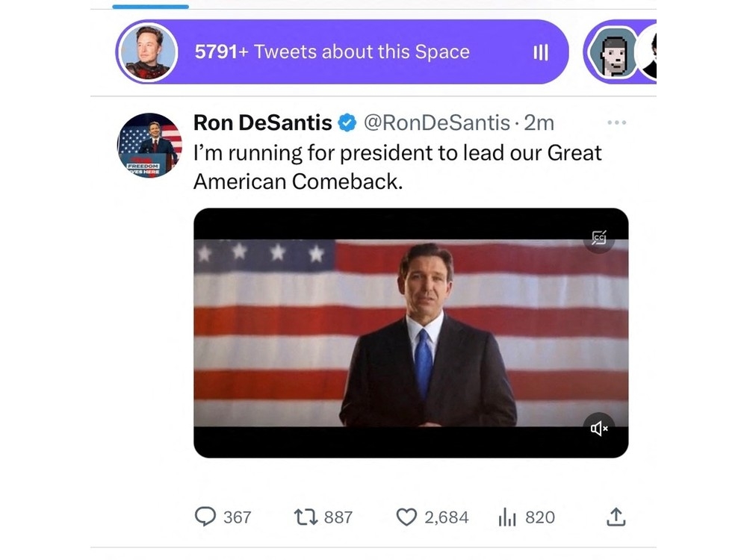
Task: Click Elon Musk's avatar in the Space banner
Action: point(148,52)
